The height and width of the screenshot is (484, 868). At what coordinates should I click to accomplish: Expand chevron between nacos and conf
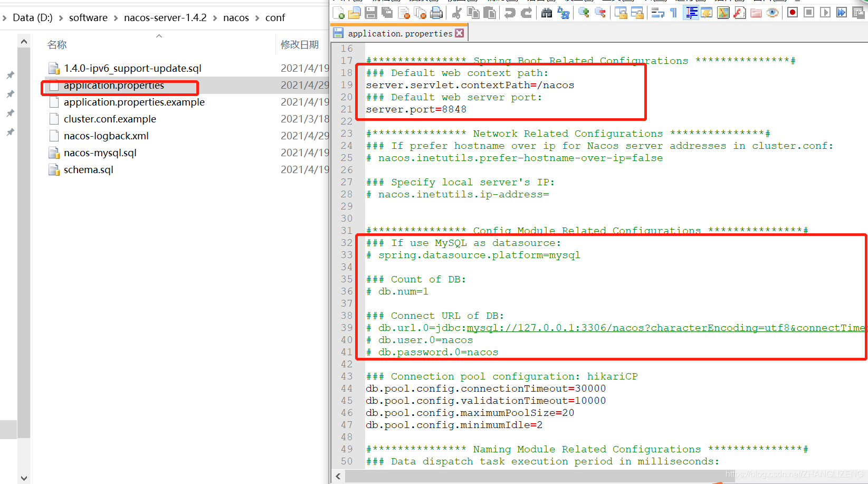257,18
